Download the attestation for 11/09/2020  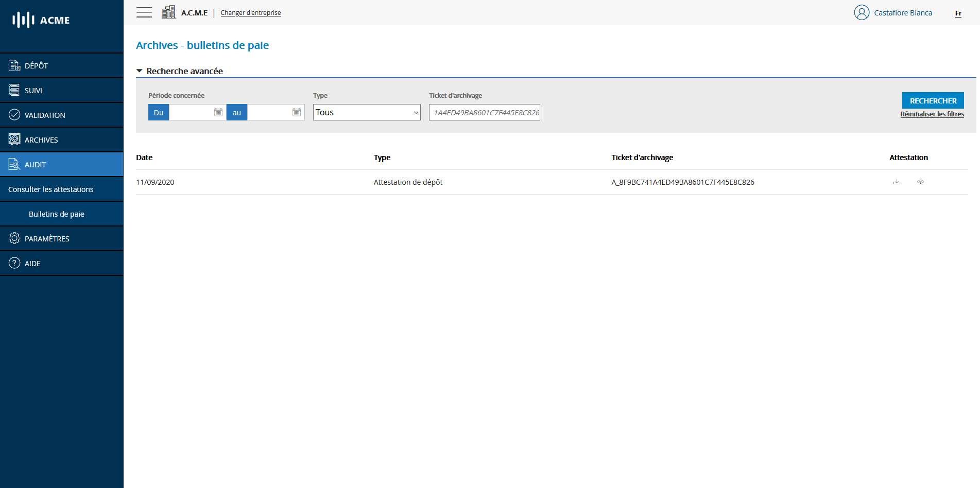[897, 182]
